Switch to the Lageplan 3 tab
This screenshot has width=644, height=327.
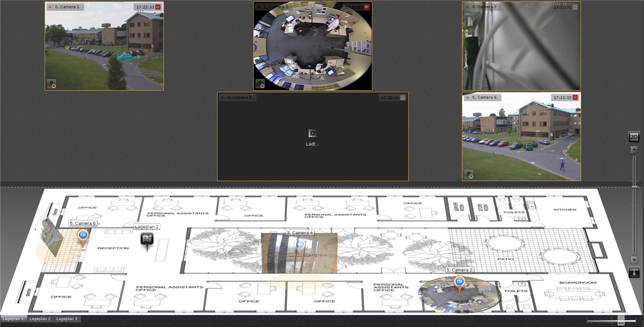[x=67, y=319]
